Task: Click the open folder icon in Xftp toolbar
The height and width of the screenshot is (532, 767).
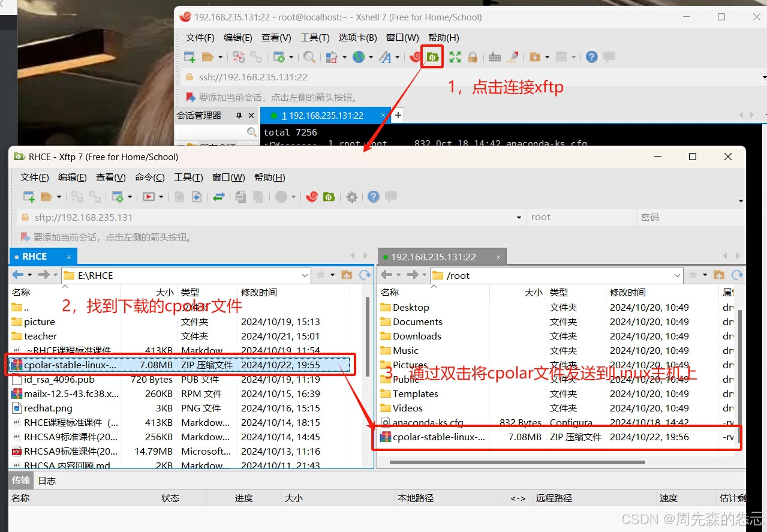Action: tap(46, 197)
